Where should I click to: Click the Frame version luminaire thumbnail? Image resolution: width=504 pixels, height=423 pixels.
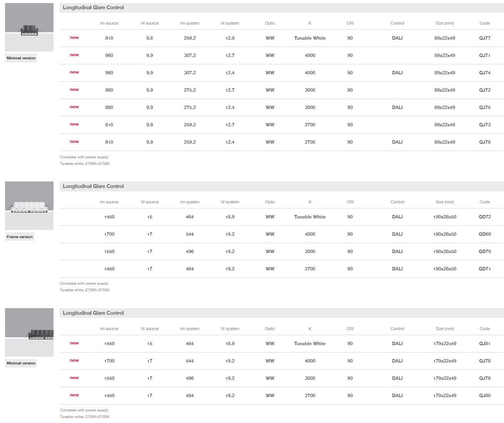click(29, 206)
